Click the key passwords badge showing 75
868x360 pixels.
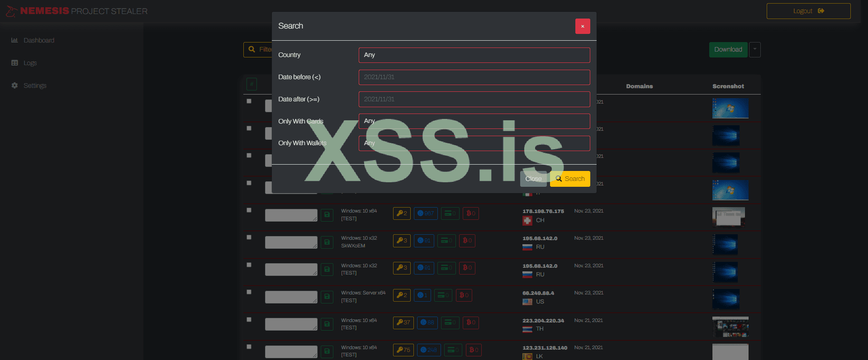[403, 350]
